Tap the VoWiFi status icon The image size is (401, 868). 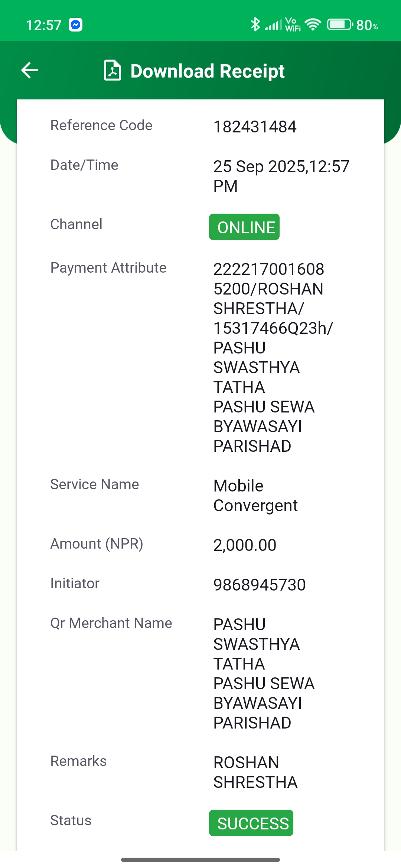(293, 24)
